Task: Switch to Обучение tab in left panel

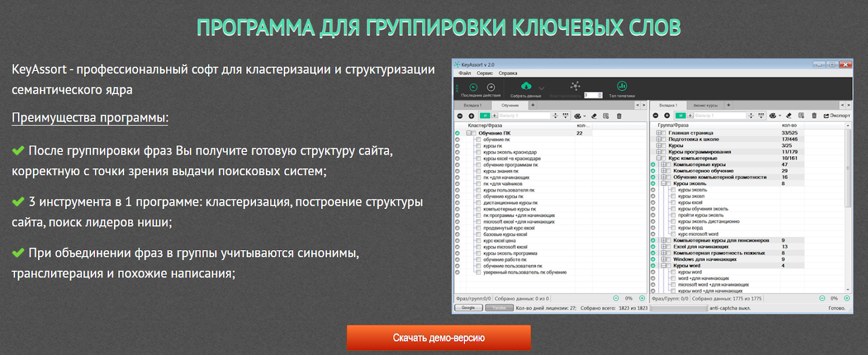Action: [x=510, y=105]
